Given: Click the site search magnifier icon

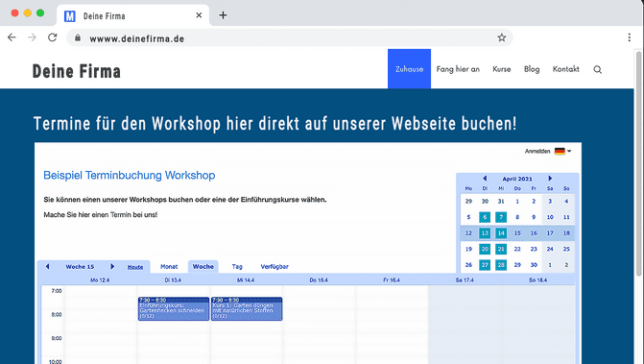Looking at the screenshot, I should (x=598, y=69).
